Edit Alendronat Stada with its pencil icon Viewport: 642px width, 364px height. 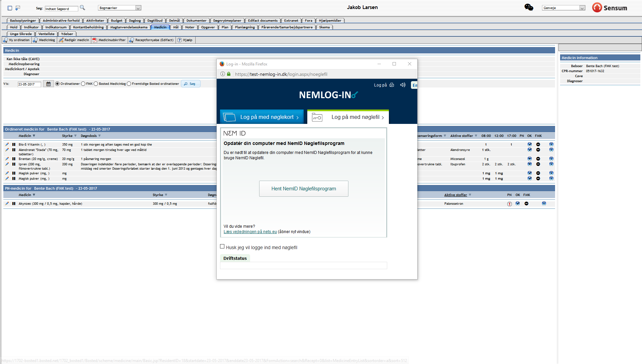click(x=7, y=150)
